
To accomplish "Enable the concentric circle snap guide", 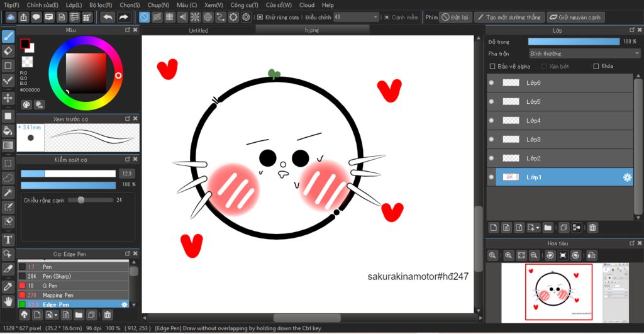I will point(208,17).
